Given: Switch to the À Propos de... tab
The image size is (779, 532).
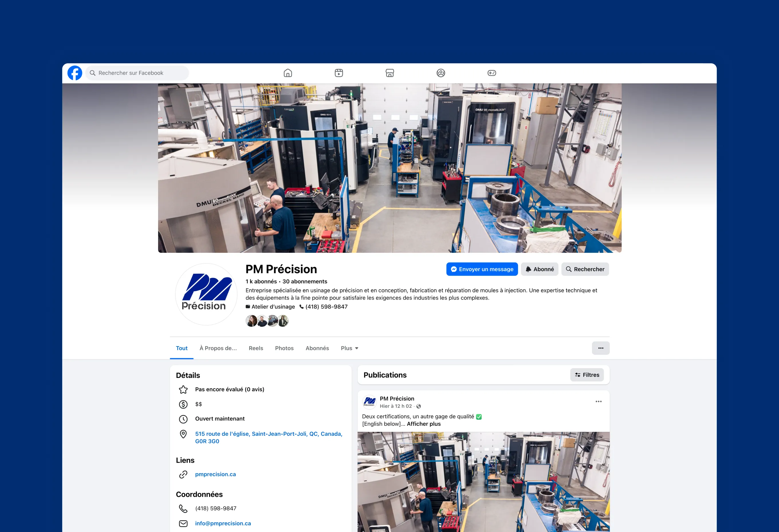Looking at the screenshot, I should tap(218, 348).
